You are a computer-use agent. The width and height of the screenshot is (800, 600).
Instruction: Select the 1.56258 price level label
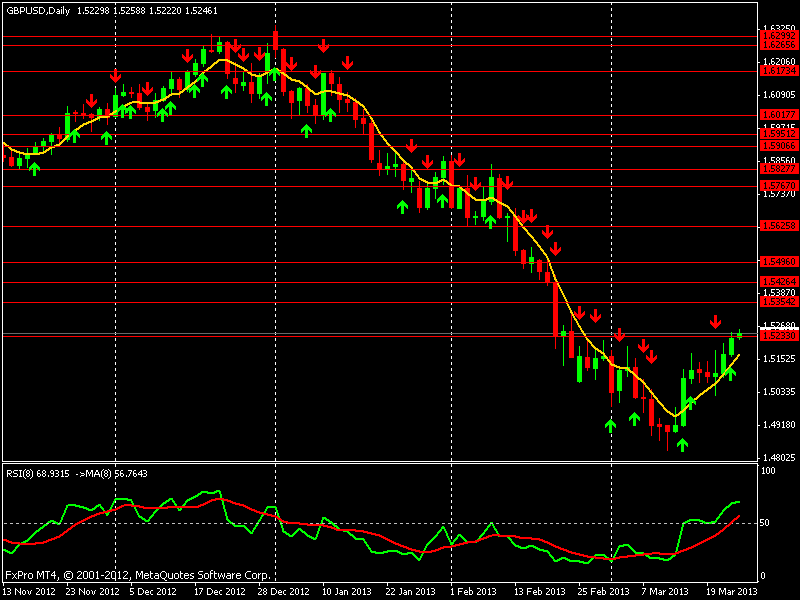click(x=779, y=226)
